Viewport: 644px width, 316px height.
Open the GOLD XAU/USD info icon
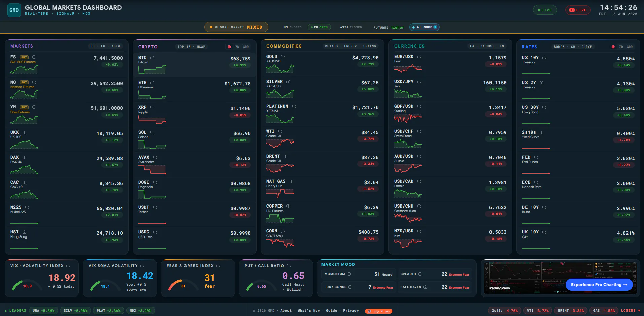click(283, 57)
